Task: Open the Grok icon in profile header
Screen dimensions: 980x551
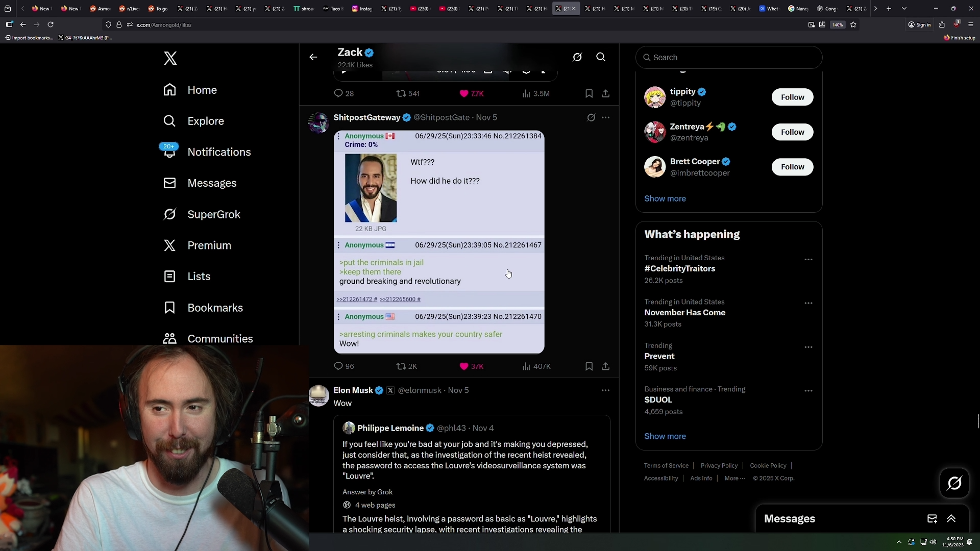Action: pos(577,57)
